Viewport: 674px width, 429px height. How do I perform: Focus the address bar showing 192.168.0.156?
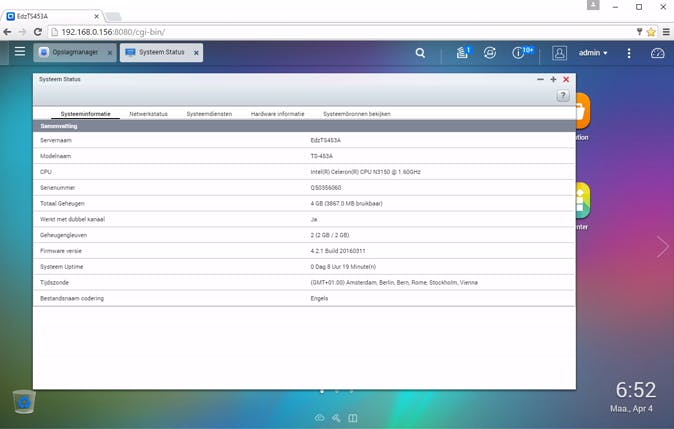coord(340,32)
